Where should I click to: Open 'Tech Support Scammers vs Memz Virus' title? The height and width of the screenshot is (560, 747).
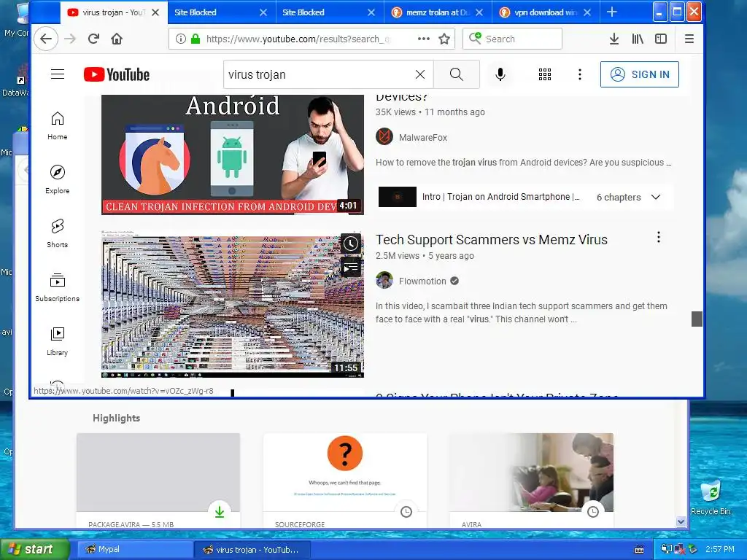pyautogui.click(x=491, y=239)
